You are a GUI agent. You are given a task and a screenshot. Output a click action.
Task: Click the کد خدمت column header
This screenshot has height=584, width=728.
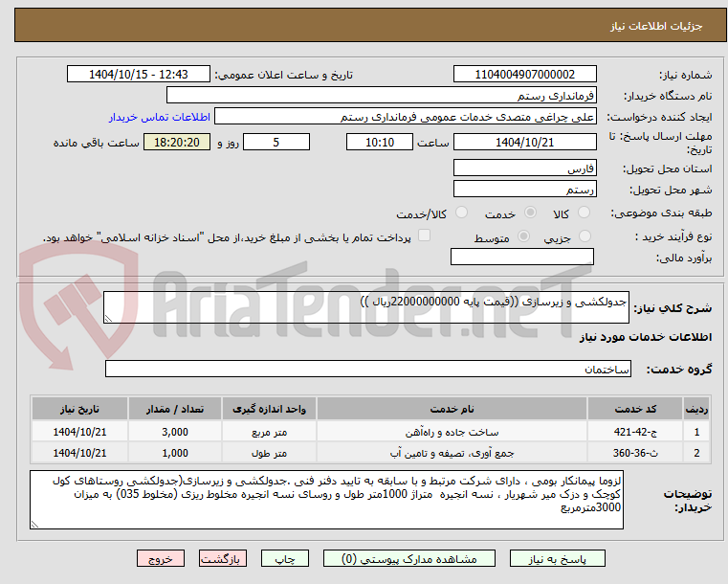pos(635,409)
